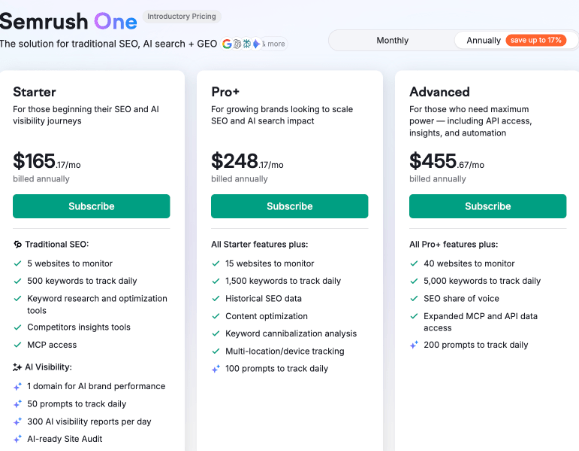
Task: Click 'SEO share of voice' feature text
Action: (x=461, y=298)
